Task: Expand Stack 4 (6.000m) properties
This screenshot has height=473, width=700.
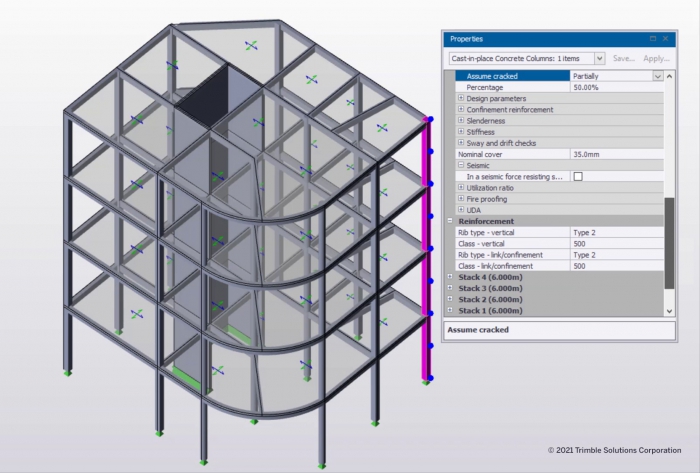Action: coord(450,277)
